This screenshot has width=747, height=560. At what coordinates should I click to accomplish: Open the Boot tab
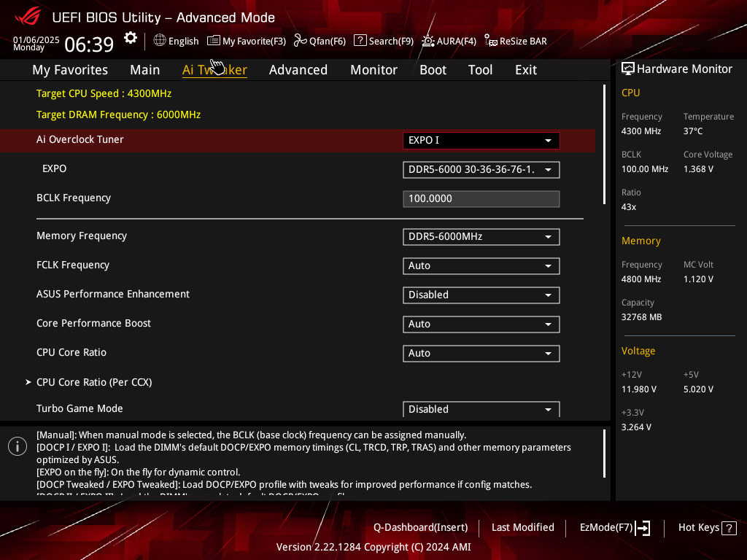(433, 70)
